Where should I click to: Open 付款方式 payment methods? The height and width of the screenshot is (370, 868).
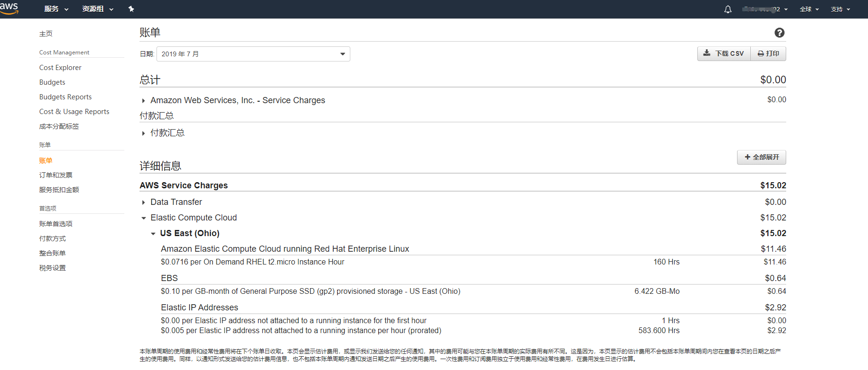point(52,238)
